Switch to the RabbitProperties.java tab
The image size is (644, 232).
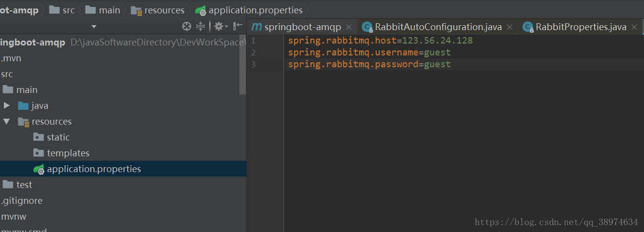[x=581, y=27]
